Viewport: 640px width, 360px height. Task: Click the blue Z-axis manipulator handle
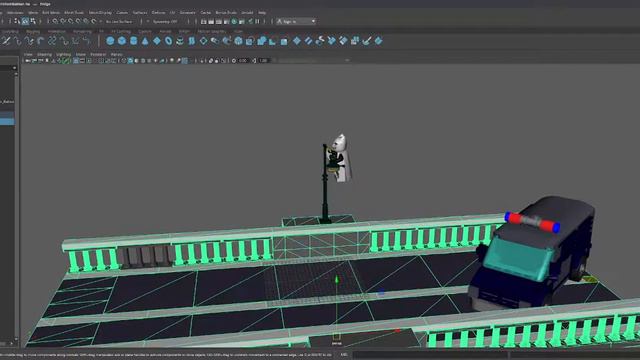click(x=381, y=293)
